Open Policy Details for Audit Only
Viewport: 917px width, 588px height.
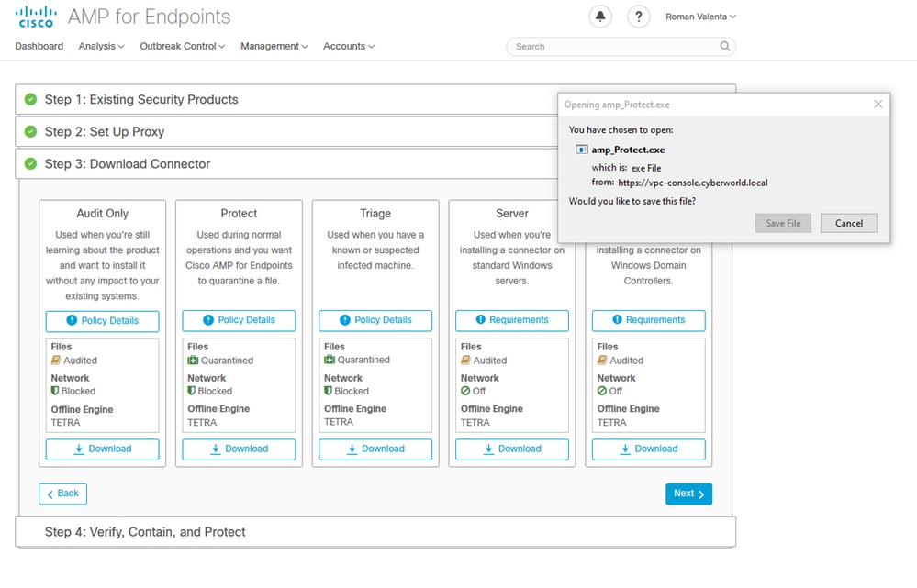102,321
